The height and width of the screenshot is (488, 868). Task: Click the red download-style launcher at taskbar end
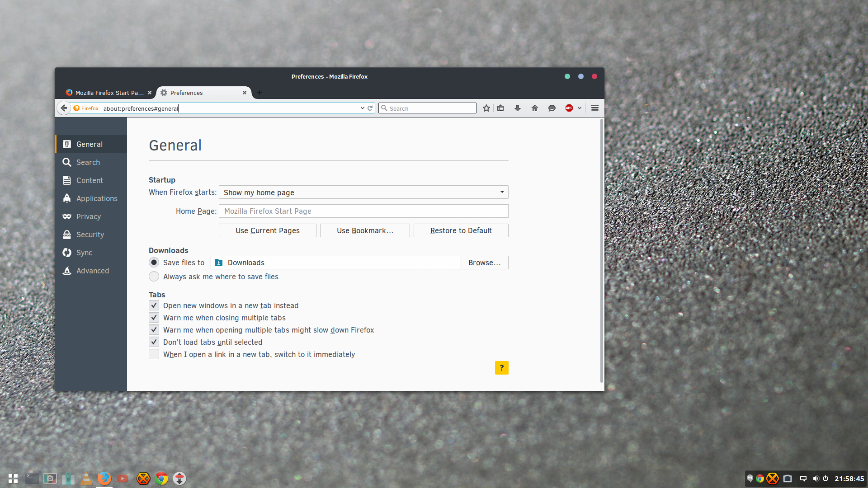tap(179, 479)
